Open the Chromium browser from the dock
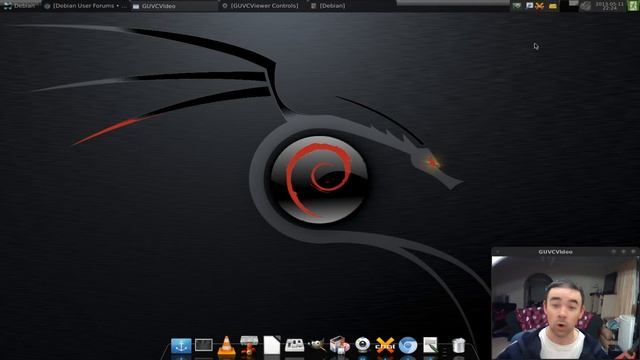 (408, 345)
